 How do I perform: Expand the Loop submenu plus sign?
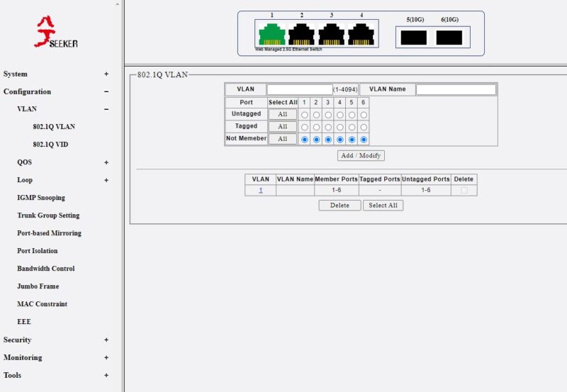[106, 180]
